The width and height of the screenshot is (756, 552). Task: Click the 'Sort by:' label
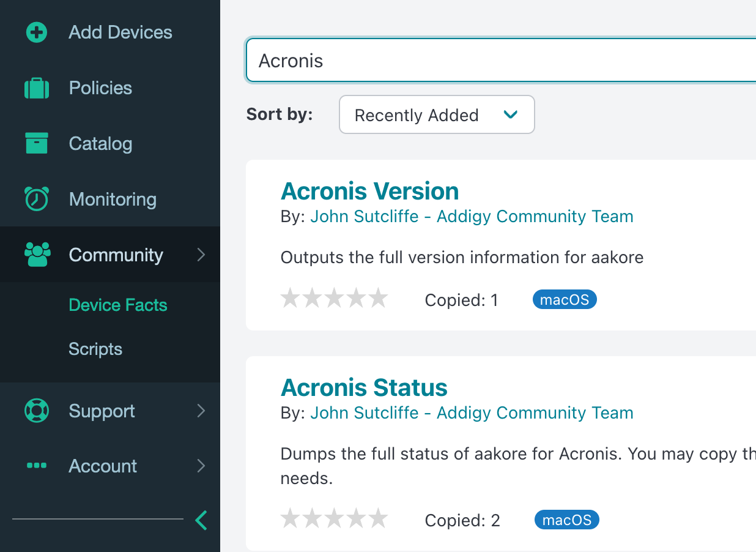[280, 114]
